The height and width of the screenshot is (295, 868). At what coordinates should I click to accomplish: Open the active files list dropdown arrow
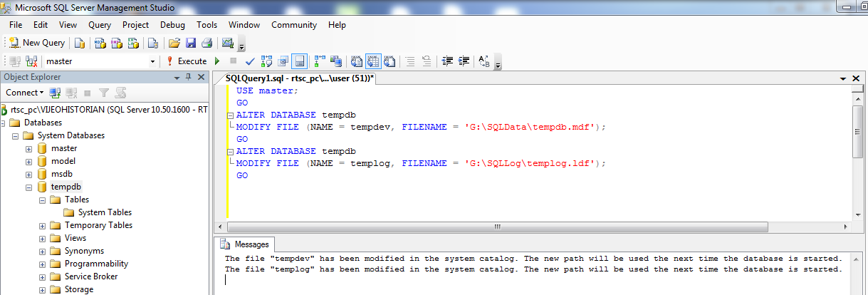(x=844, y=78)
